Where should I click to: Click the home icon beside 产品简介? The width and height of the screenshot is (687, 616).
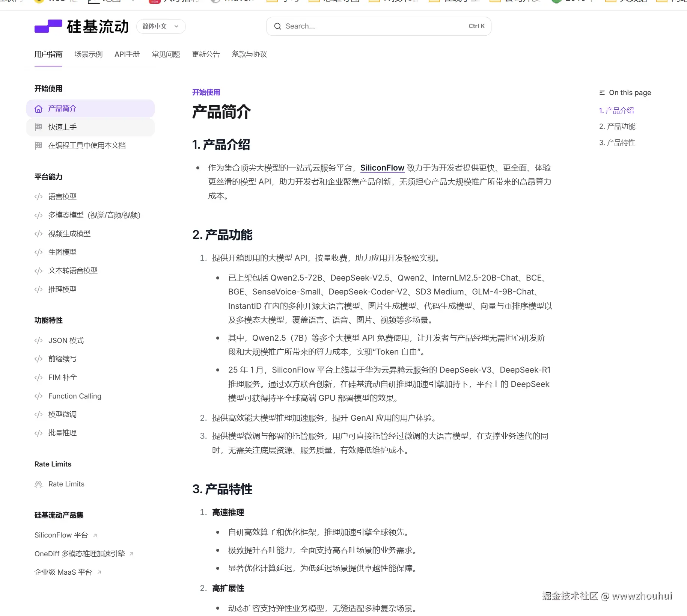[38, 109]
